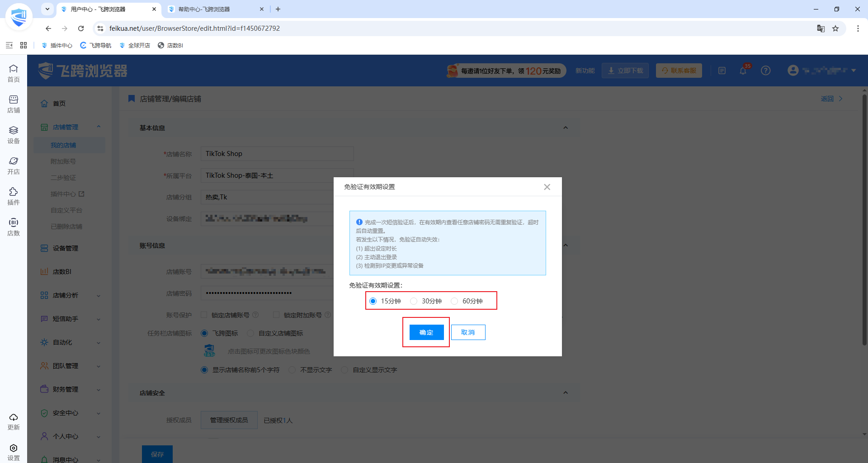Screen dimensions: 868x463
Task: Select the 30分钟 validity option
Action: (414, 301)
